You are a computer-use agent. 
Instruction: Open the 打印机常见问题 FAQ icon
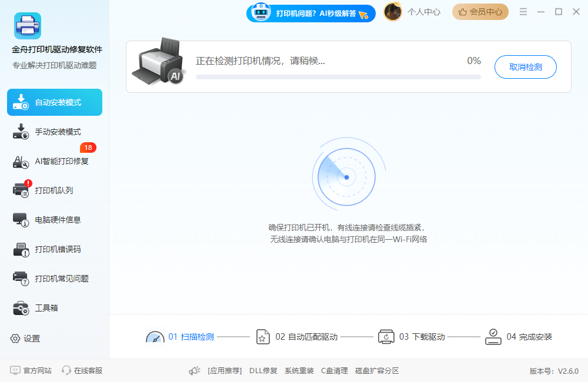20,278
